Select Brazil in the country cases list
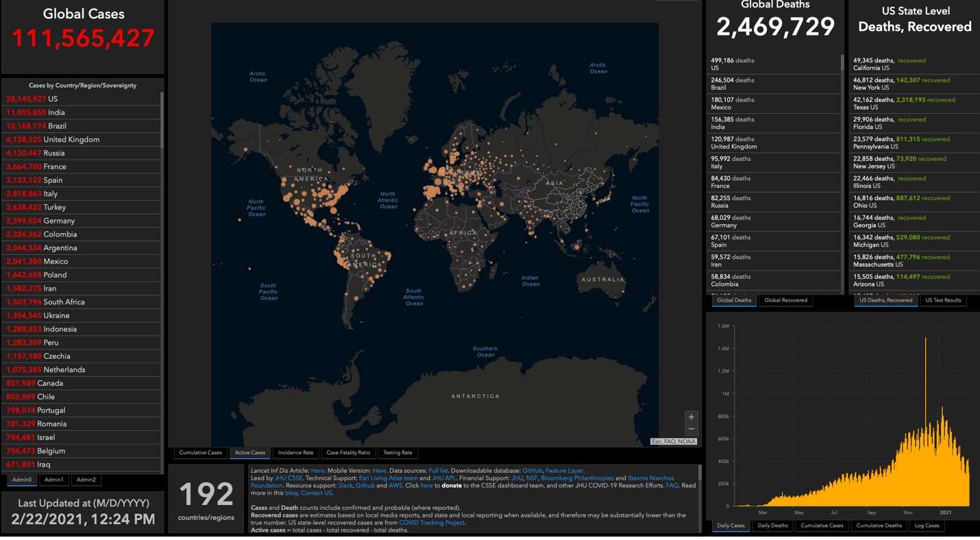980x540 pixels. pos(81,126)
